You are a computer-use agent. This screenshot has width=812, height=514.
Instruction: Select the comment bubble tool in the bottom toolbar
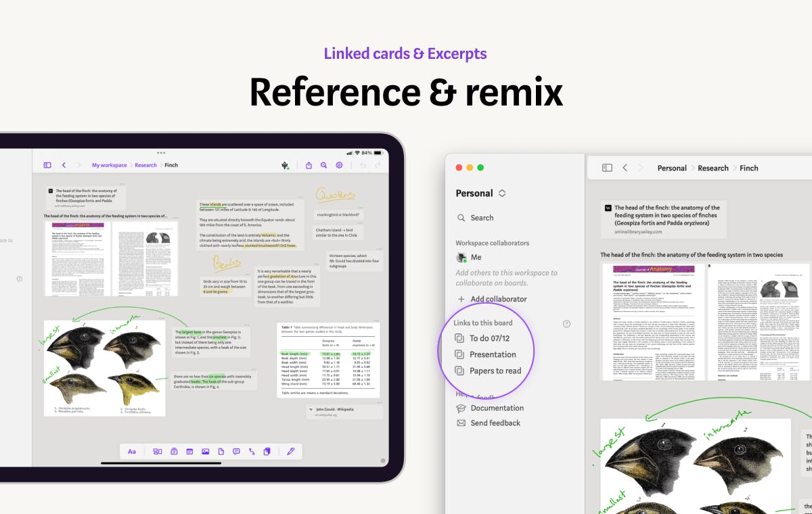pyautogui.click(x=236, y=451)
